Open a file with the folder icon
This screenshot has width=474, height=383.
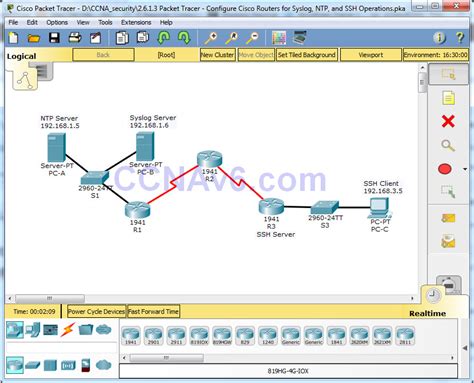click(x=34, y=38)
